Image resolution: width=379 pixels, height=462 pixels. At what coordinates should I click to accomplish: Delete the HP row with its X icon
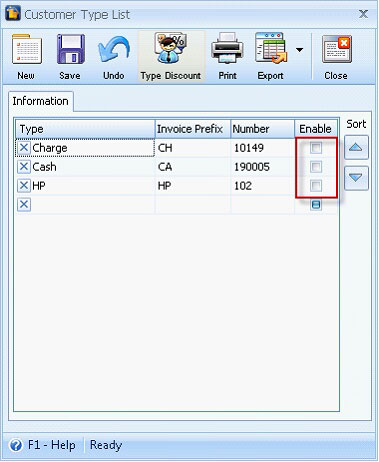(x=24, y=185)
